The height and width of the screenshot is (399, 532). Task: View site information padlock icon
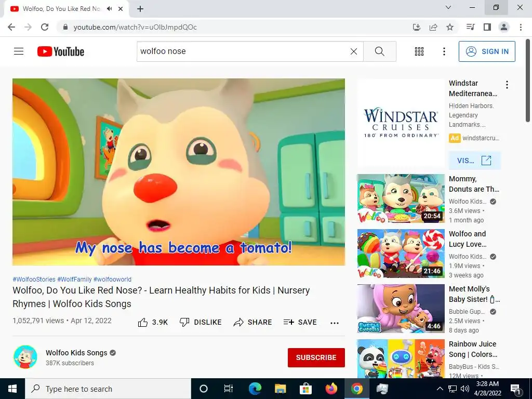[65, 27]
